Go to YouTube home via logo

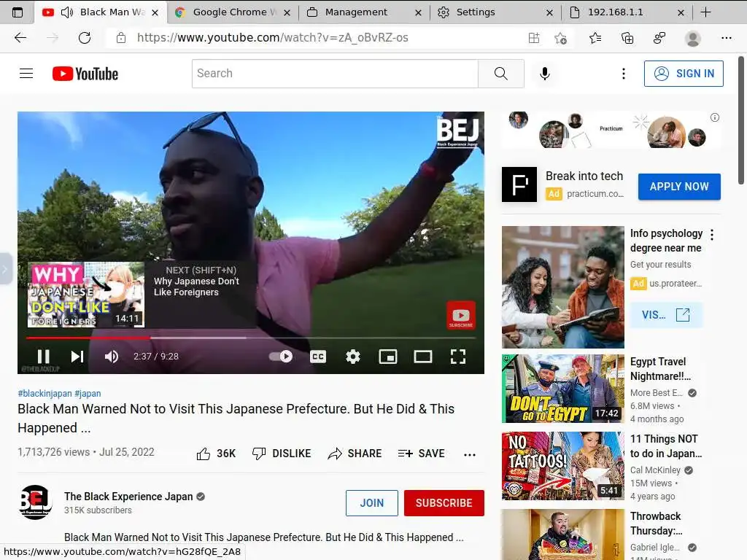(x=85, y=74)
